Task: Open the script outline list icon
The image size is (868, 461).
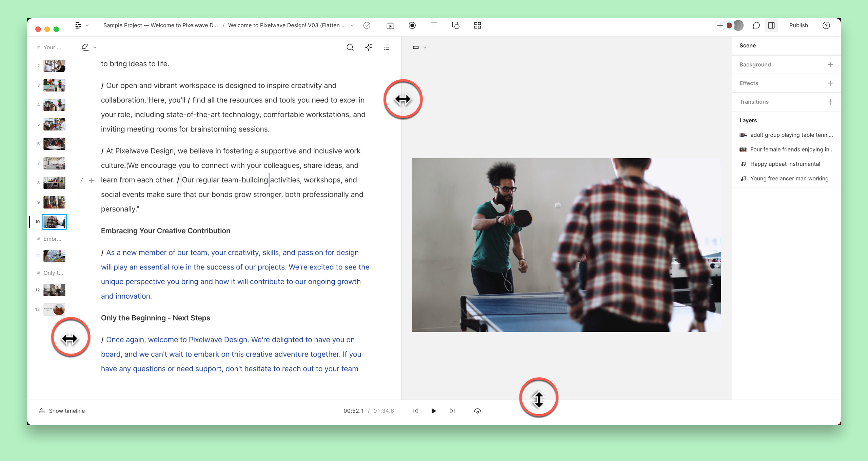Action: point(387,47)
